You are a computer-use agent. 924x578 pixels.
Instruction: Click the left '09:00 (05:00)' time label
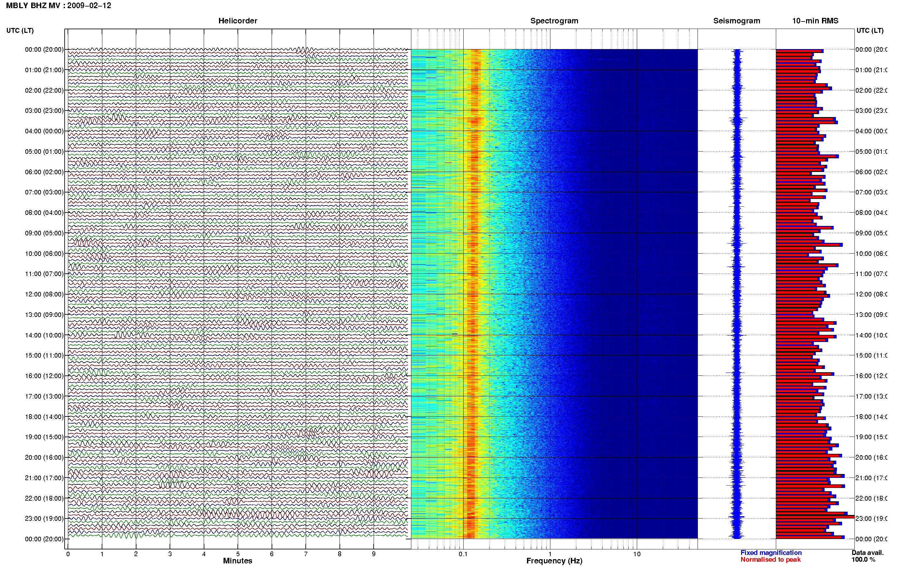44,233
